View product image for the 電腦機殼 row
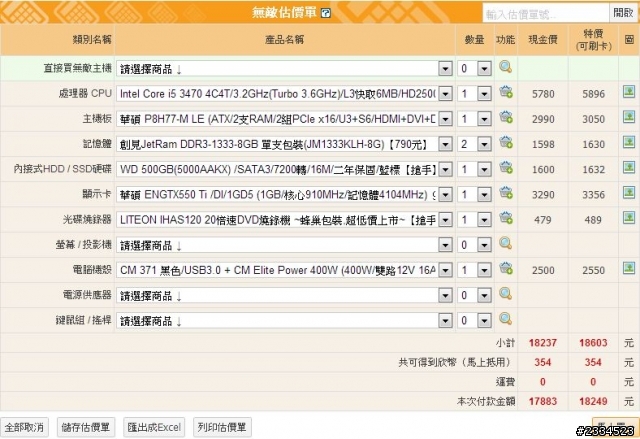 (x=629, y=268)
